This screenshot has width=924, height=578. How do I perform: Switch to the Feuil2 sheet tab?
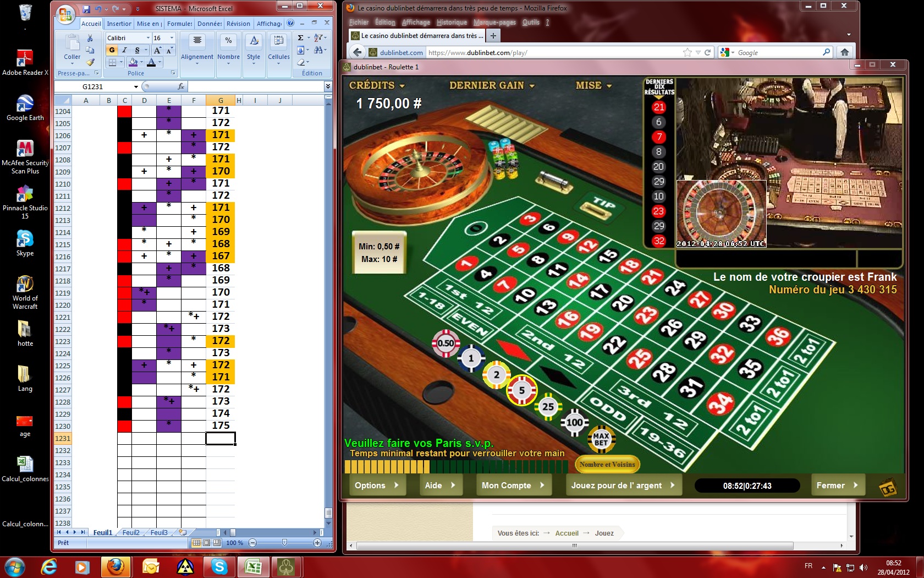(131, 532)
